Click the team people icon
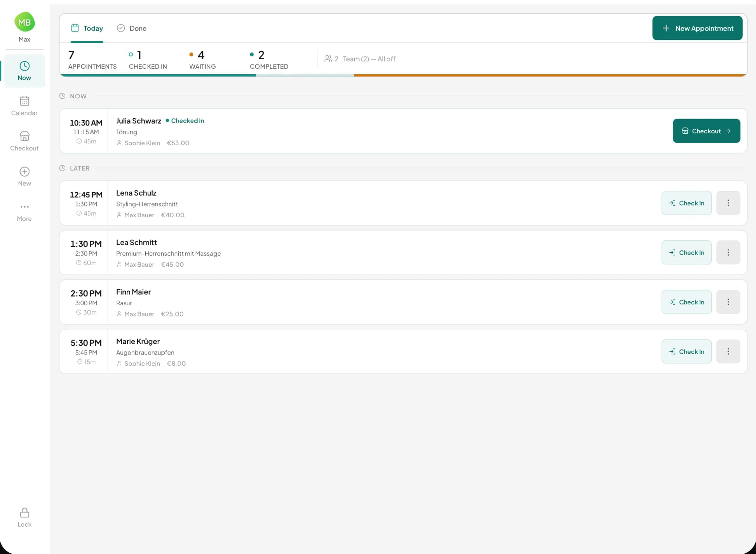This screenshot has height=554, width=756. [328, 59]
